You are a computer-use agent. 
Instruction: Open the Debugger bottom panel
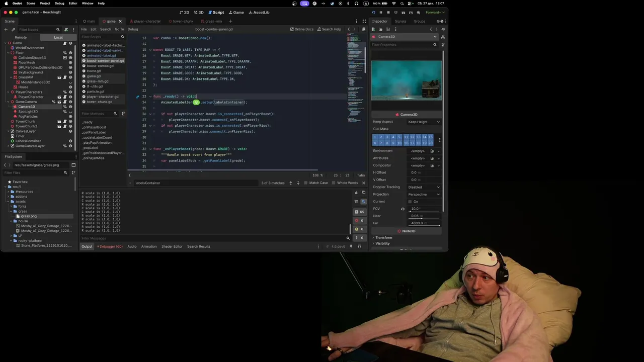pos(109,246)
